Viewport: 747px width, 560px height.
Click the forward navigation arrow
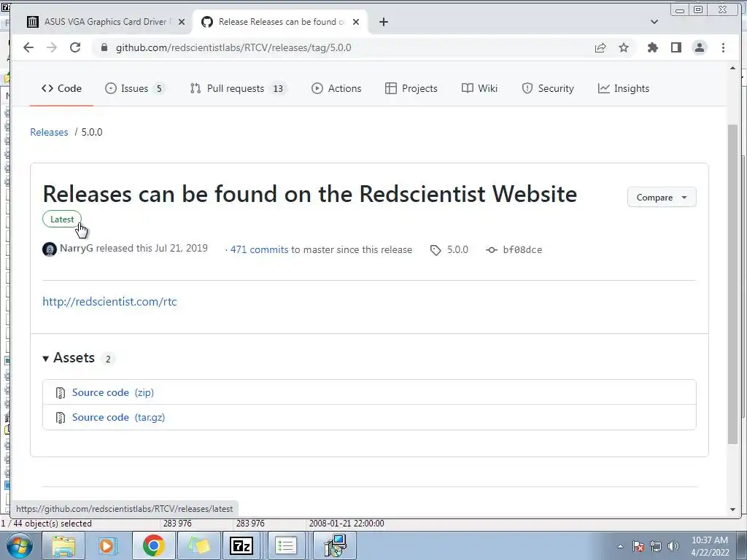coord(52,47)
